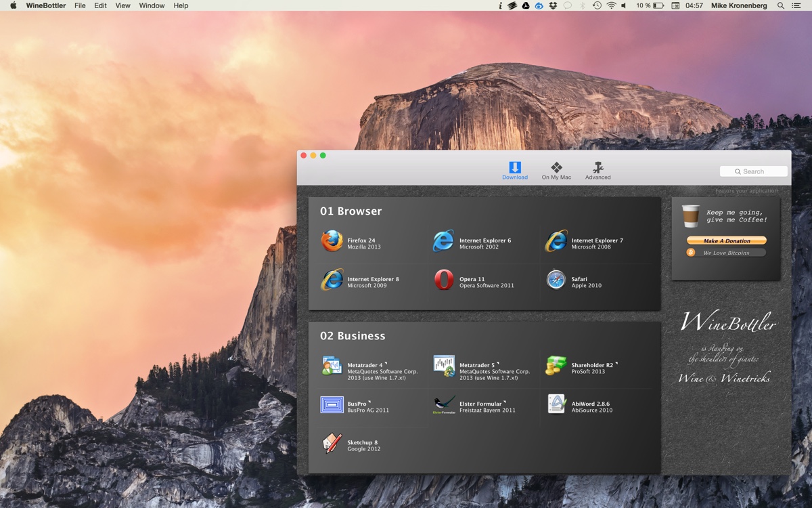Click the Internet Explorer 8 icon
The height and width of the screenshot is (508, 812).
[332, 279]
